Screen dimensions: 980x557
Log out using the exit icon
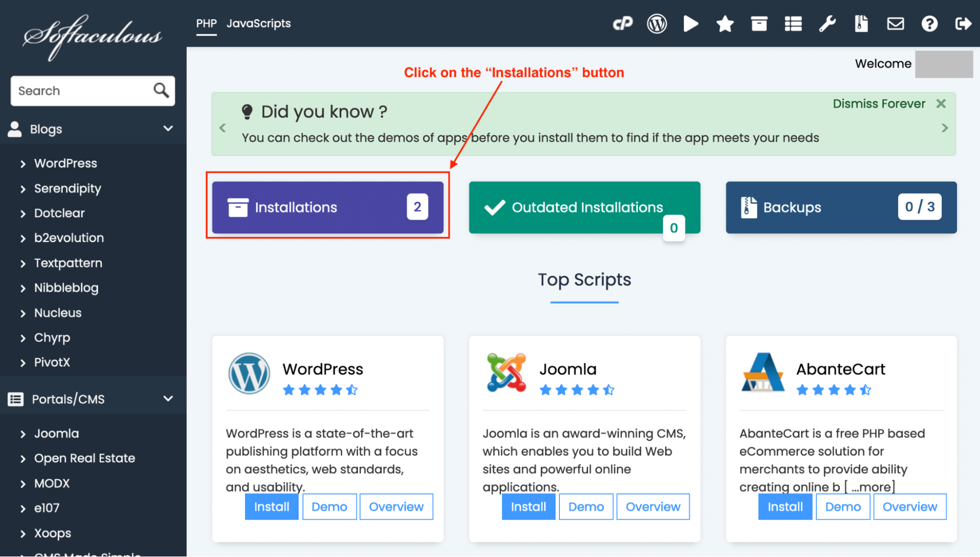point(963,24)
